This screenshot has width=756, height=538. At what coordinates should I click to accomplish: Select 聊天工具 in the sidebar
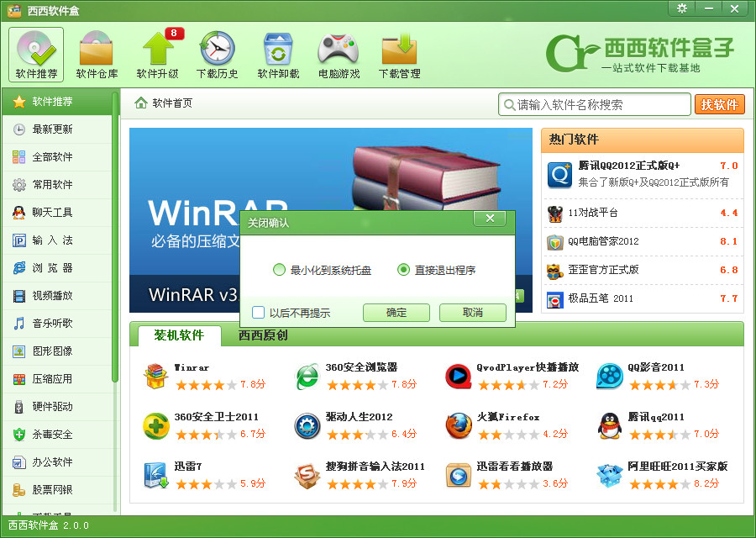[57, 213]
